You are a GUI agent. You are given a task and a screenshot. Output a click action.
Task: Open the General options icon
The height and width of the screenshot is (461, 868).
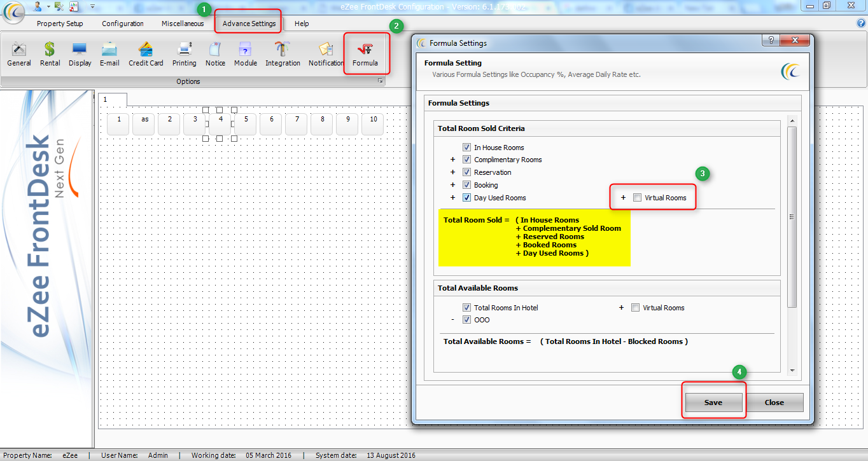coord(19,55)
